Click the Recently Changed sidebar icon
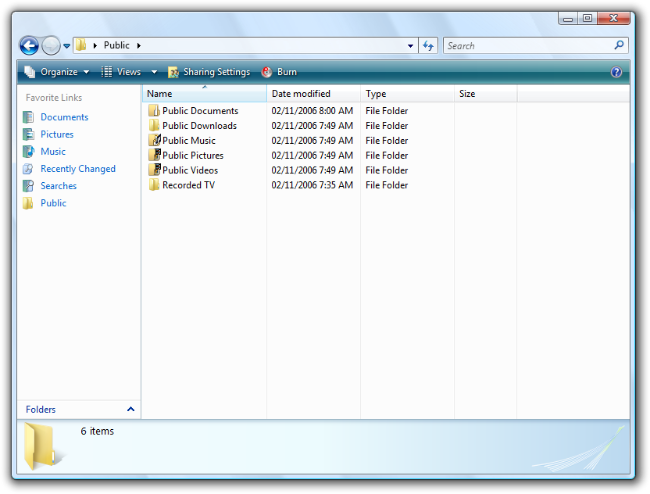Screen dimensions: 650x494 (x=28, y=169)
